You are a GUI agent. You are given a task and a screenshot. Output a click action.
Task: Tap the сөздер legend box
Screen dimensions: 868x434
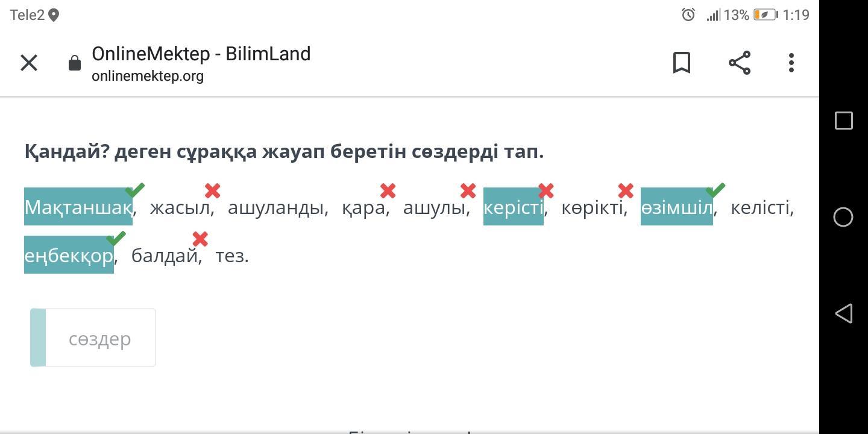coord(93,338)
